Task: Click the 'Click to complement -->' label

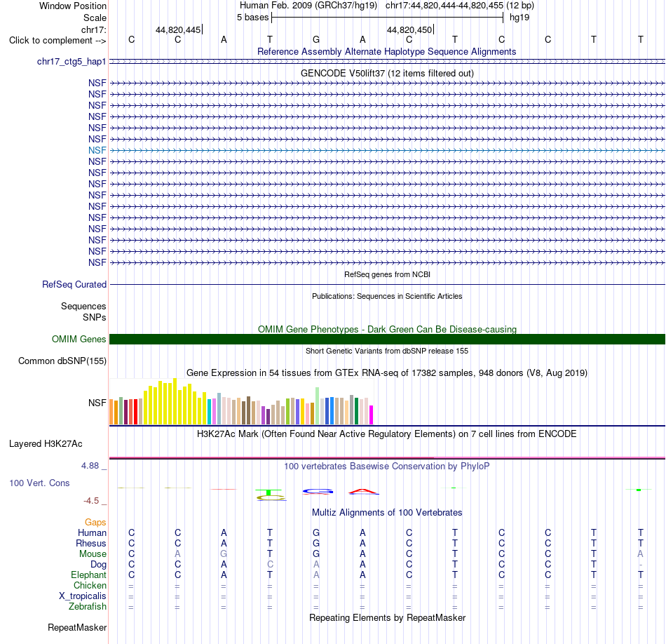Action: coord(57,41)
